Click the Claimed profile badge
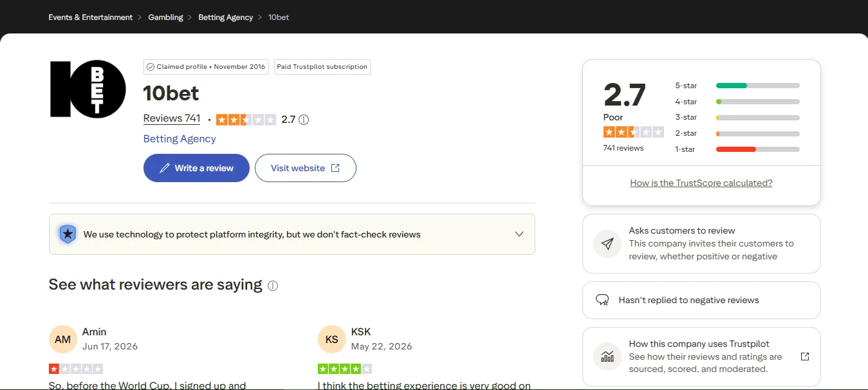868x390 pixels. [x=206, y=67]
